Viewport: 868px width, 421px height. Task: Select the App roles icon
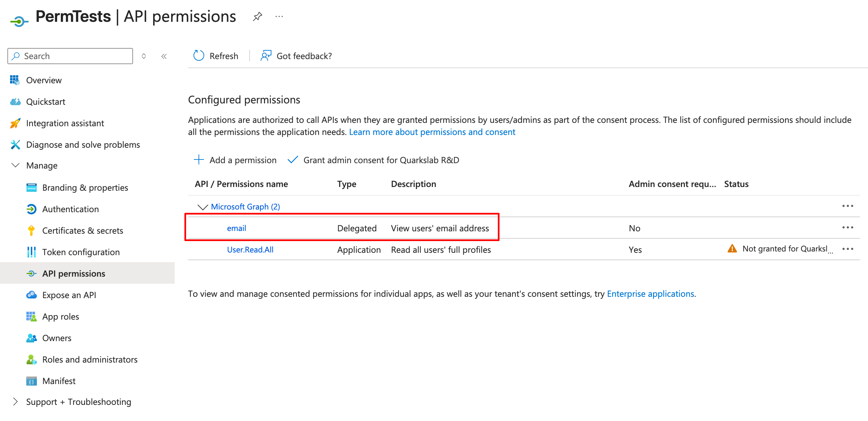pos(31,316)
